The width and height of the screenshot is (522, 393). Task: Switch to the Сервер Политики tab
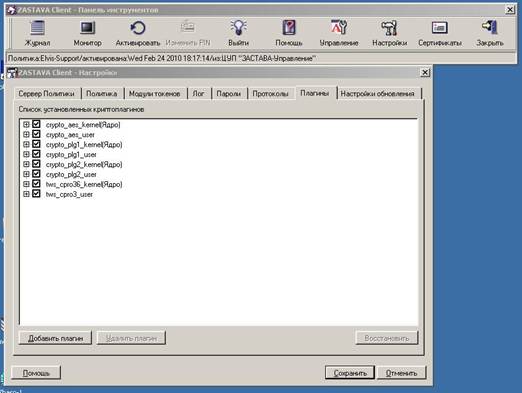46,94
